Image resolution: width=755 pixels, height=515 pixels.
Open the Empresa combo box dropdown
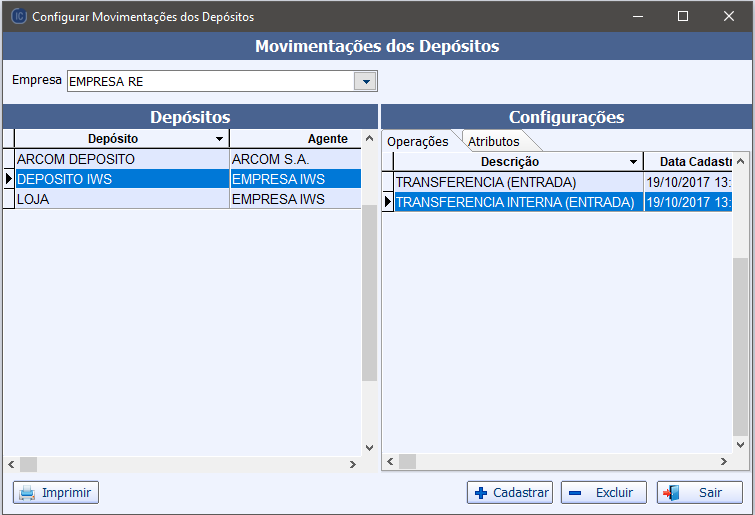pos(365,81)
